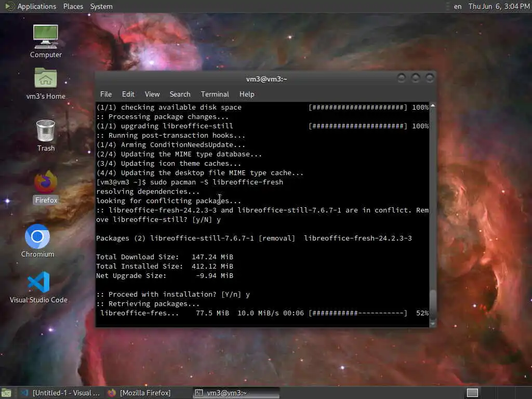
Task: Click the en keyboard layout indicator
Action: coord(458,6)
